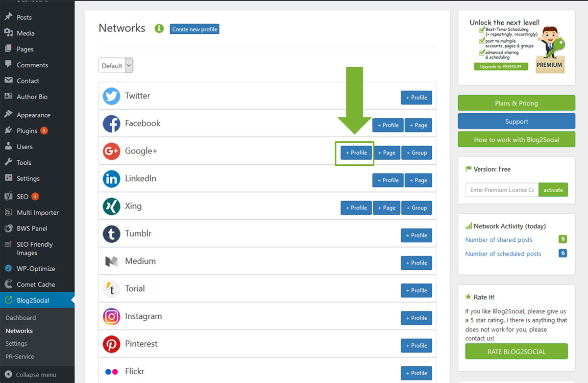This screenshot has width=588, height=383.
Task: Click the Plans & Pricing button
Action: tap(516, 103)
